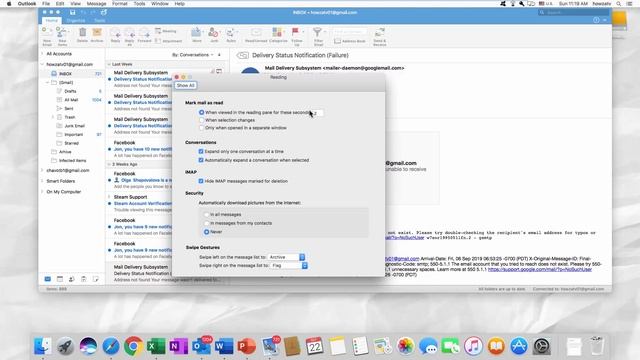Switch to the Organize ribbon tab

(76, 20)
